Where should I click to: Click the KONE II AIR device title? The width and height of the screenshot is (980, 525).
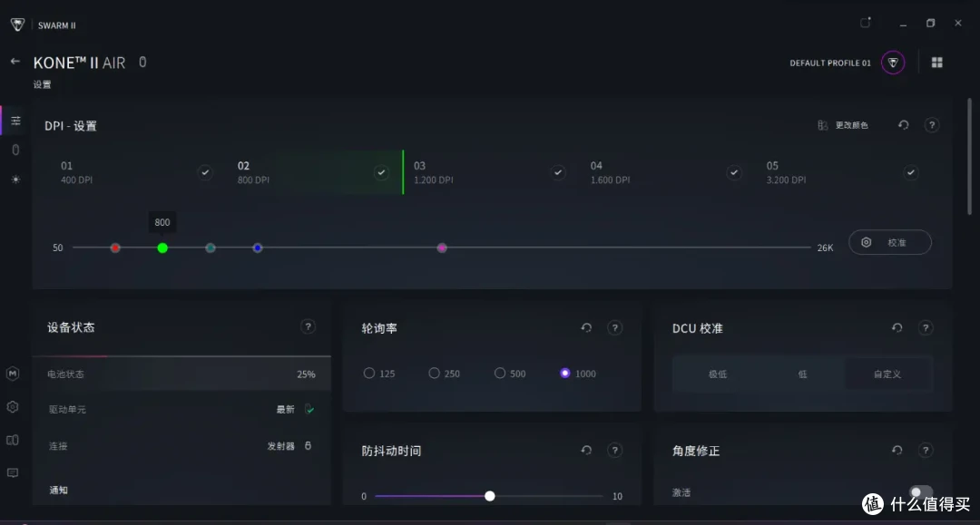click(x=79, y=63)
